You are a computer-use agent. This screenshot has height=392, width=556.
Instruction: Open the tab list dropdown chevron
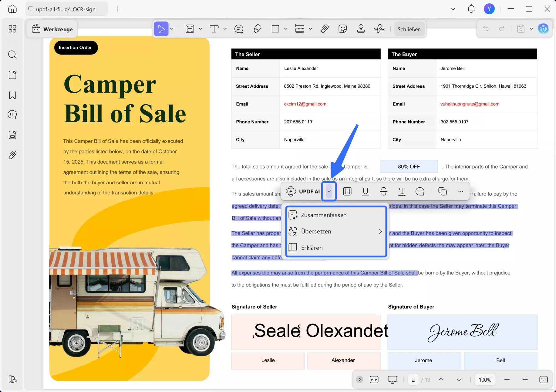coord(453,9)
